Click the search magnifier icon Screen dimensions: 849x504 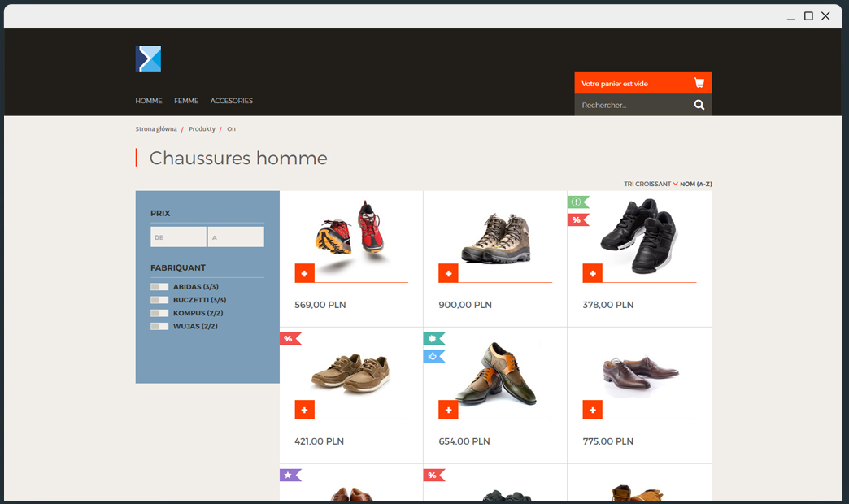coord(699,105)
